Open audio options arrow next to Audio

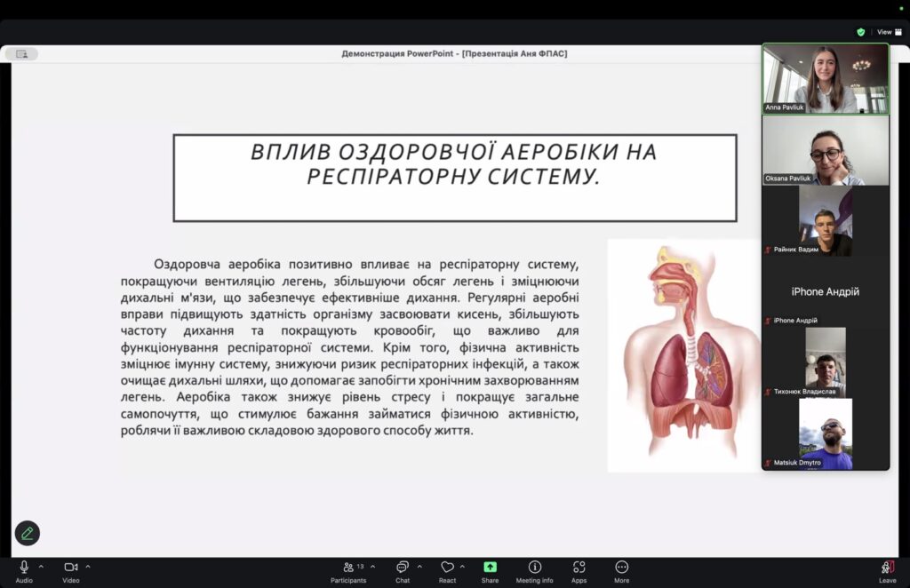(41, 567)
